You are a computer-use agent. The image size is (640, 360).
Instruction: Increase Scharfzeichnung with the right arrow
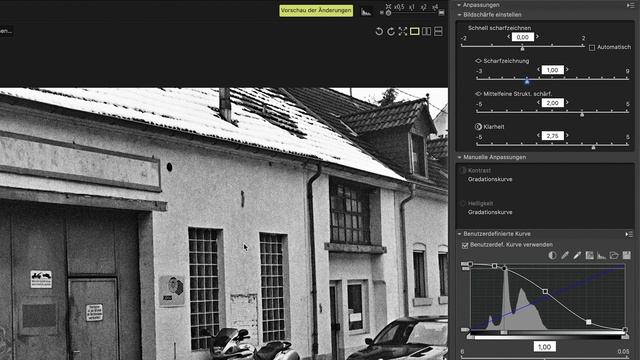pos(567,70)
